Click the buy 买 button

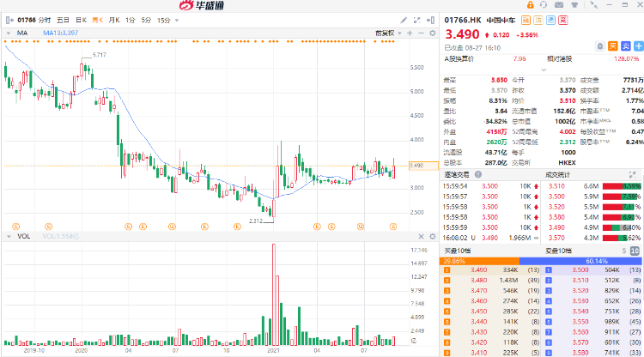[x=613, y=46]
